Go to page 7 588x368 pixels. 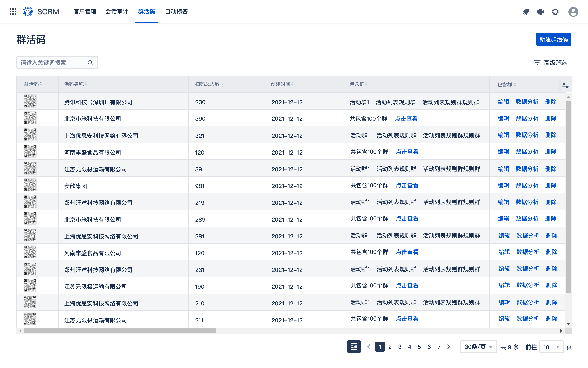coord(439,347)
